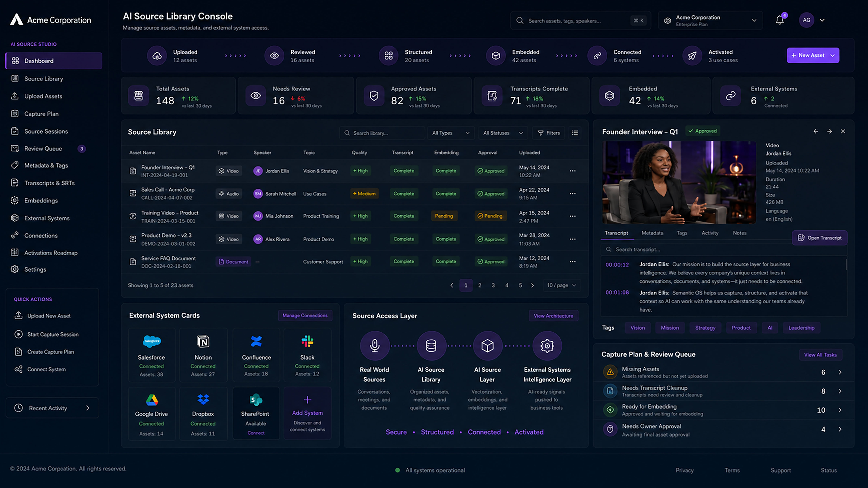Open Source Library in the sidebar

(x=54, y=79)
